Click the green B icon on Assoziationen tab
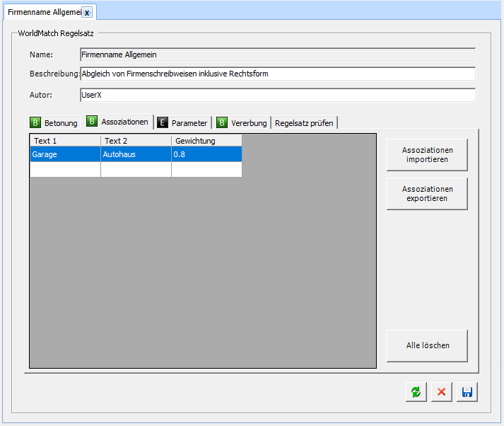The height and width of the screenshot is (426, 504). 92,121
